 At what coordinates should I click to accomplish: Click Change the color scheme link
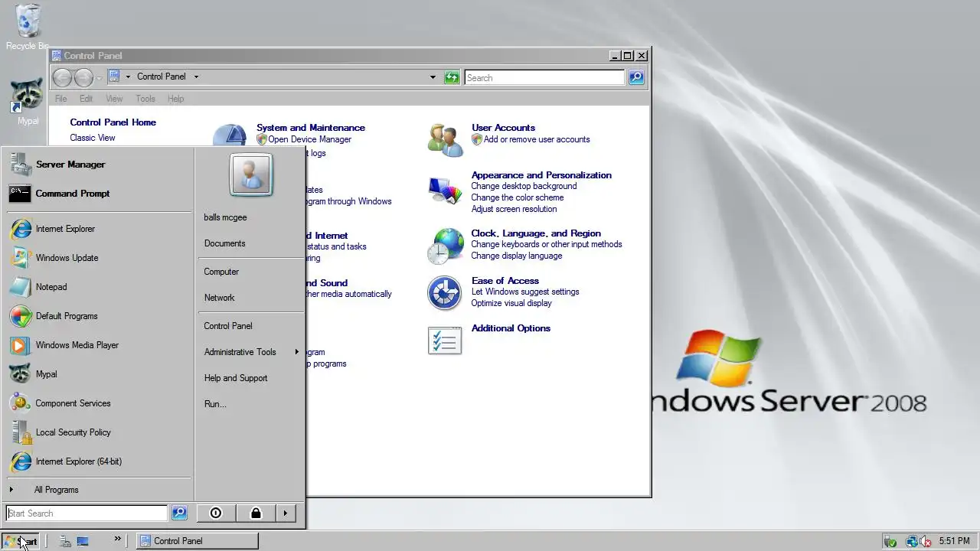point(517,197)
